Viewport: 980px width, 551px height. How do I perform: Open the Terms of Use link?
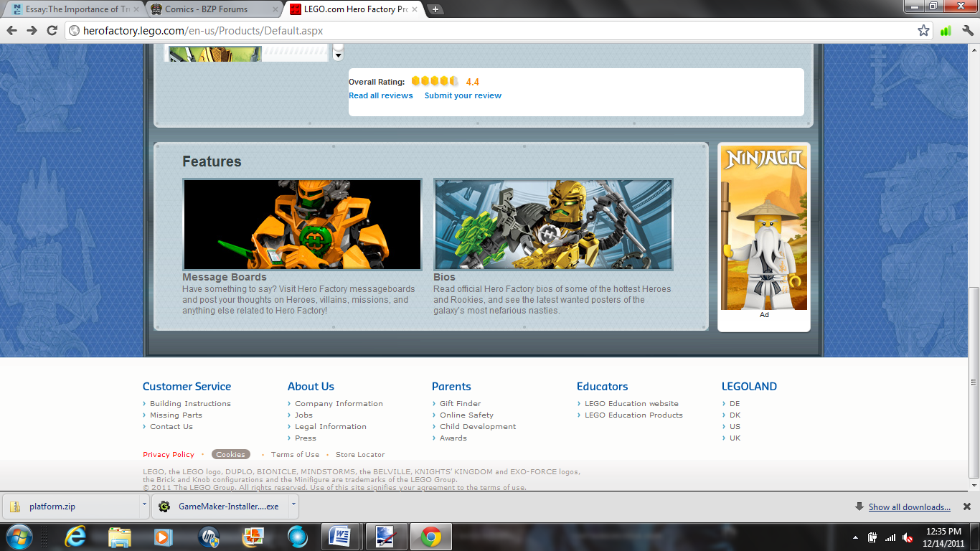295,455
